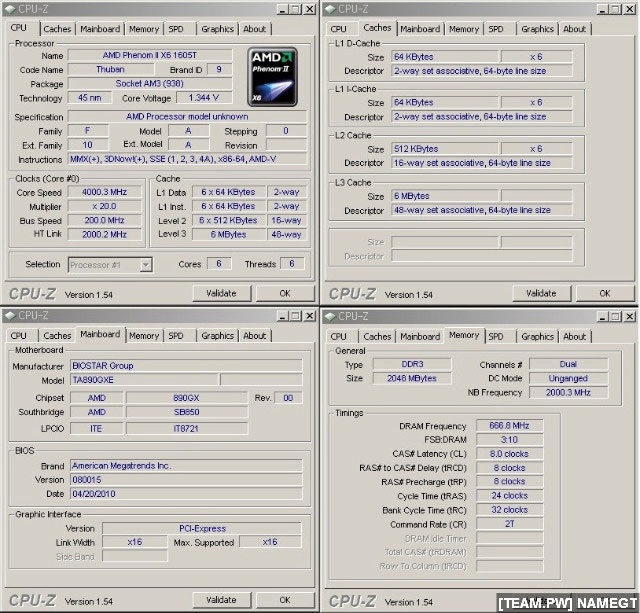Image resolution: width=640 pixels, height=613 pixels.
Task: Click Validate in the BIOSTAR mainboard window
Action: coord(221,600)
